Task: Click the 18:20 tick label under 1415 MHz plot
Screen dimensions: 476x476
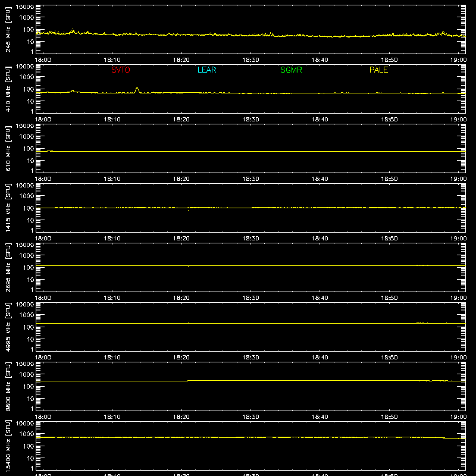Action: pyautogui.click(x=181, y=239)
